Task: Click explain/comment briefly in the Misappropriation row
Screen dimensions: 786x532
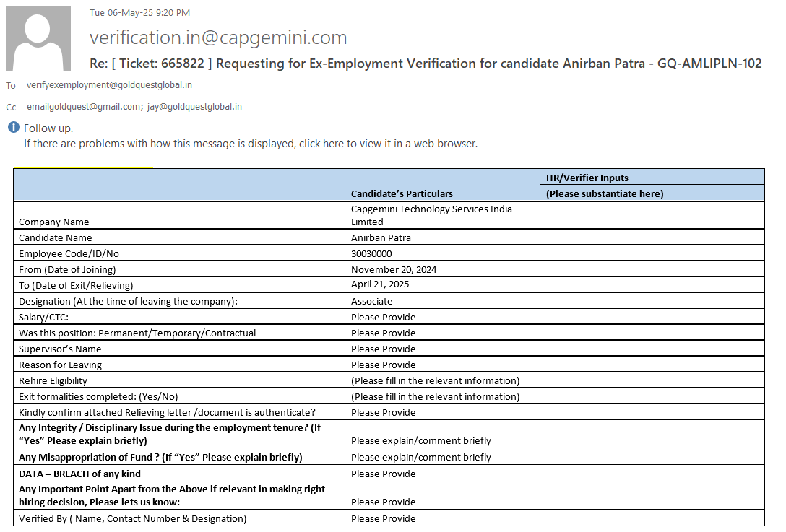Action: click(420, 458)
